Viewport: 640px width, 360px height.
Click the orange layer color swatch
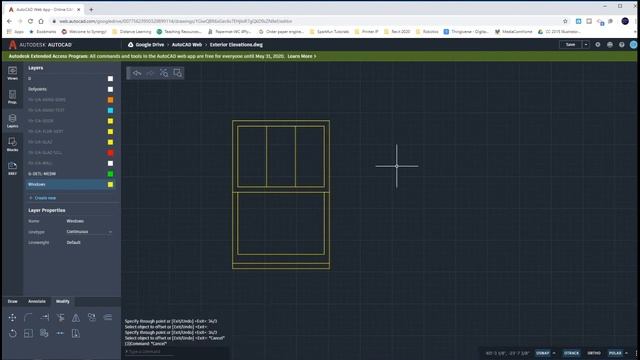110,100
